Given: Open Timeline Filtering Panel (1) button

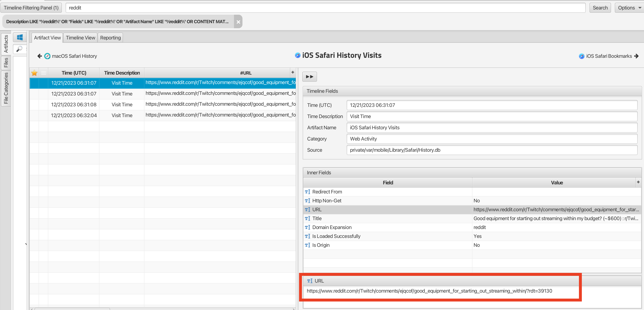Looking at the screenshot, I should coord(31,8).
